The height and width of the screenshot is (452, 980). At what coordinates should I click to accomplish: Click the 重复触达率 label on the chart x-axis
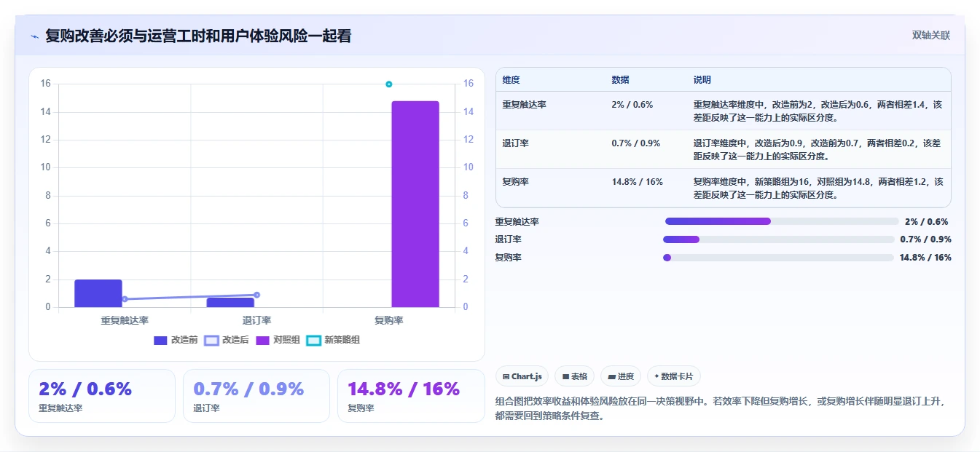coord(125,320)
